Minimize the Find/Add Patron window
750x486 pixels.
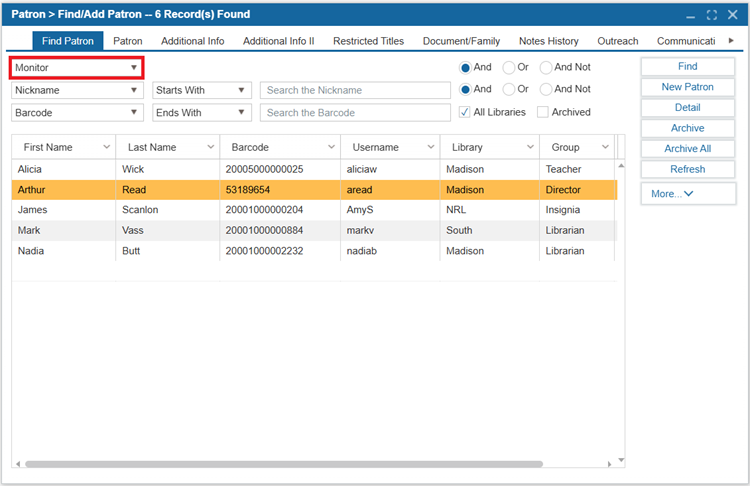tap(690, 16)
